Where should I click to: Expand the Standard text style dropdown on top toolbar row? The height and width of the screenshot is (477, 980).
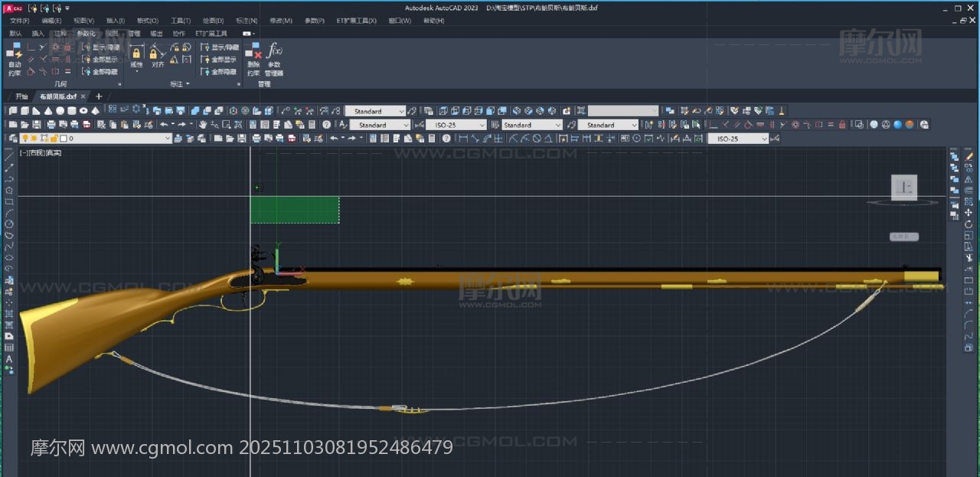pyautogui.click(x=374, y=111)
